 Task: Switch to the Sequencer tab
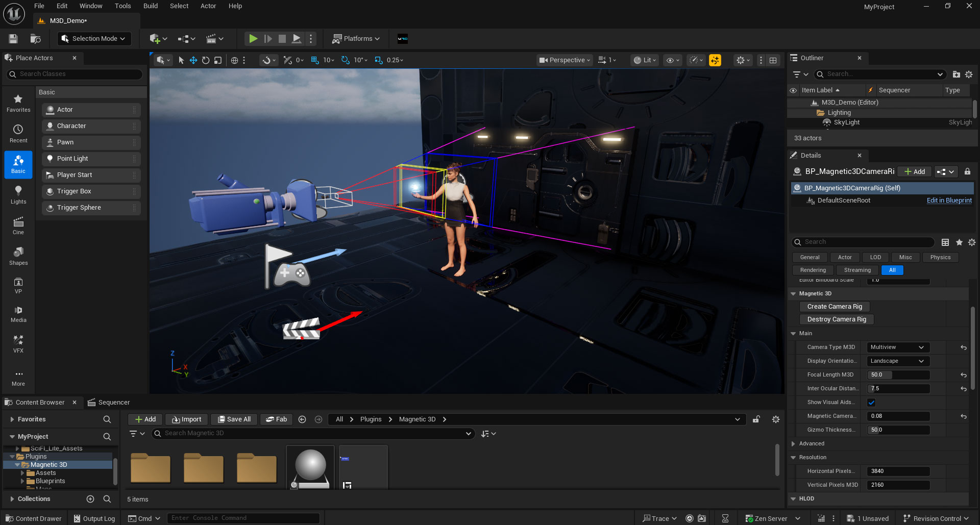[x=109, y=403]
